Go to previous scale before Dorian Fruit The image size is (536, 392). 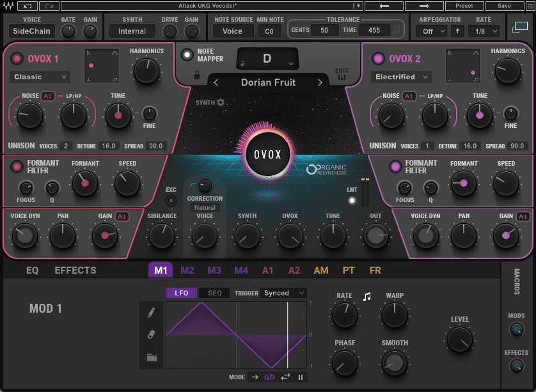tap(216, 82)
